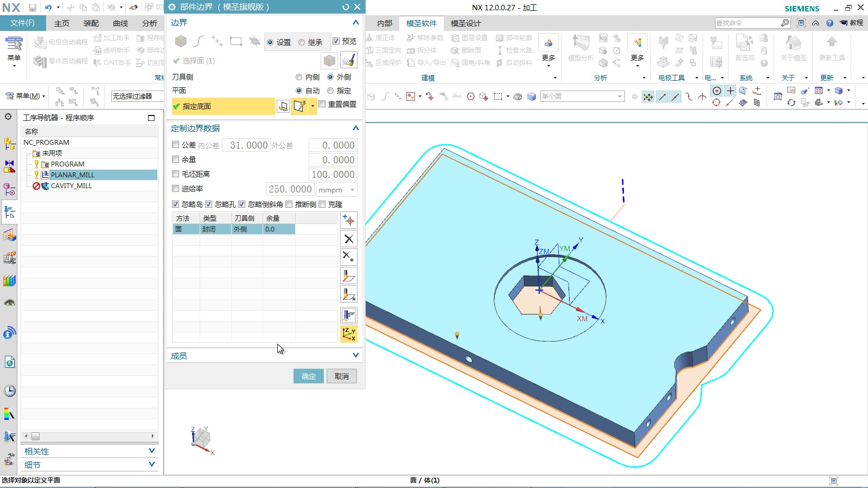
Task: Enable the 重置偏置 checkbox
Action: [x=322, y=104]
